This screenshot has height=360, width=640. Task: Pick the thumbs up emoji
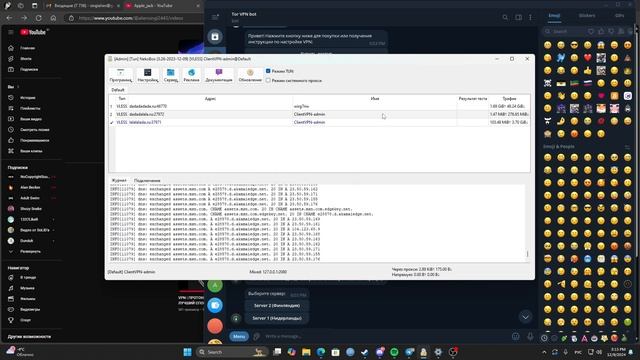point(587,71)
